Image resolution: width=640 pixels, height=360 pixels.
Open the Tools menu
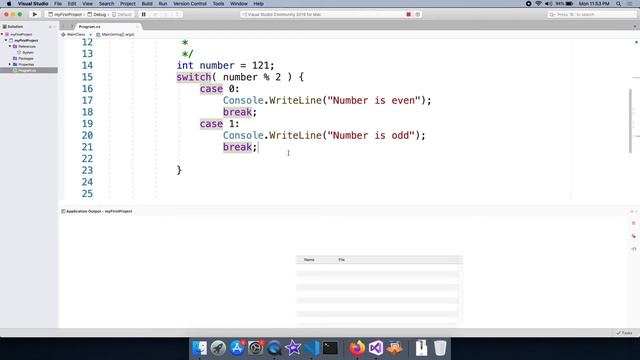pyautogui.click(x=218, y=4)
